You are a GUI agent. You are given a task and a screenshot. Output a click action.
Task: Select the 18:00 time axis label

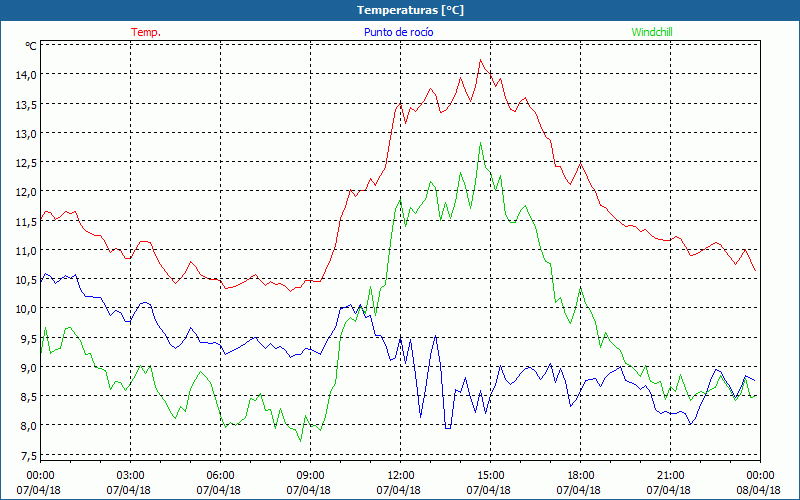click(580, 475)
